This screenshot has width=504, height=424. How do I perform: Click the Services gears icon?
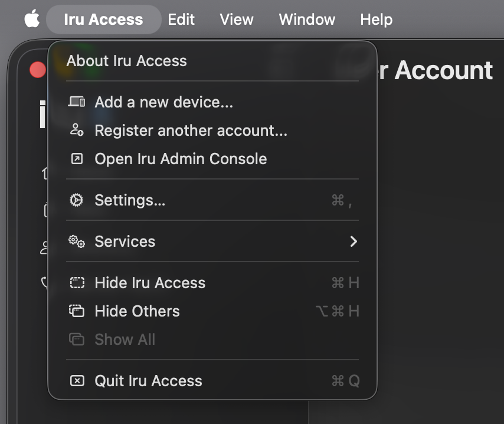pos(77,242)
